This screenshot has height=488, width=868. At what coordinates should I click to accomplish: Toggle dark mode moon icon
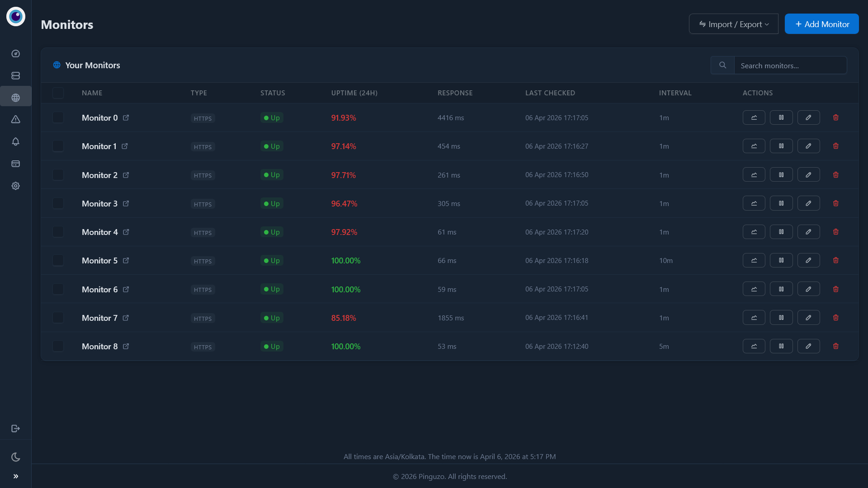tap(16, 457)
